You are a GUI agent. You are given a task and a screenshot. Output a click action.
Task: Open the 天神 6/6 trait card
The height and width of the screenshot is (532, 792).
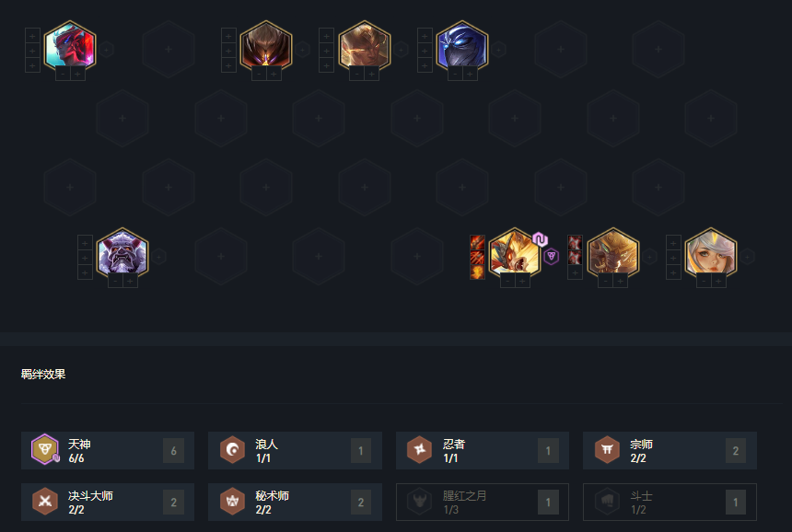[108, 451]
